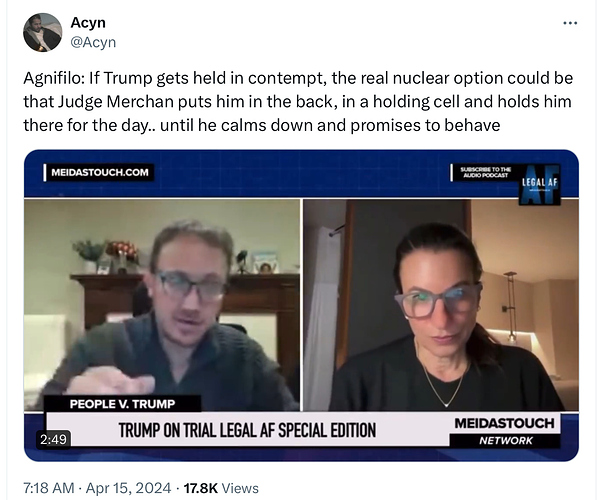The image size is (598, 500).
Task: Click the Apr 15, 2024 date link
Action: pos(129,488)
